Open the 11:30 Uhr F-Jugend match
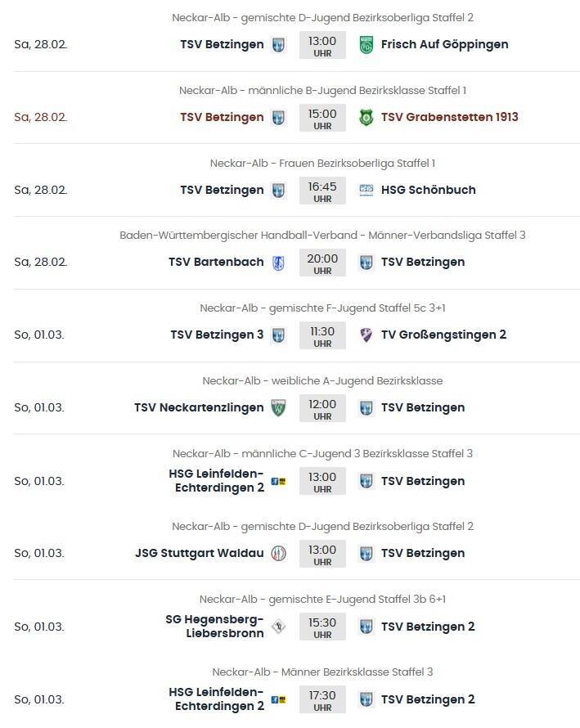 pyautogui.click(x=322, y=335)
